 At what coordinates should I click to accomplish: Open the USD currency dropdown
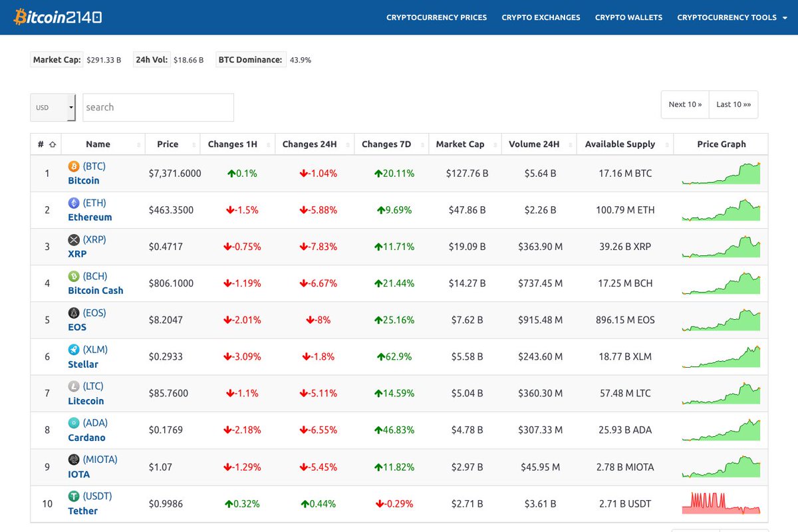pyautogui.click(x=53, y=107)
